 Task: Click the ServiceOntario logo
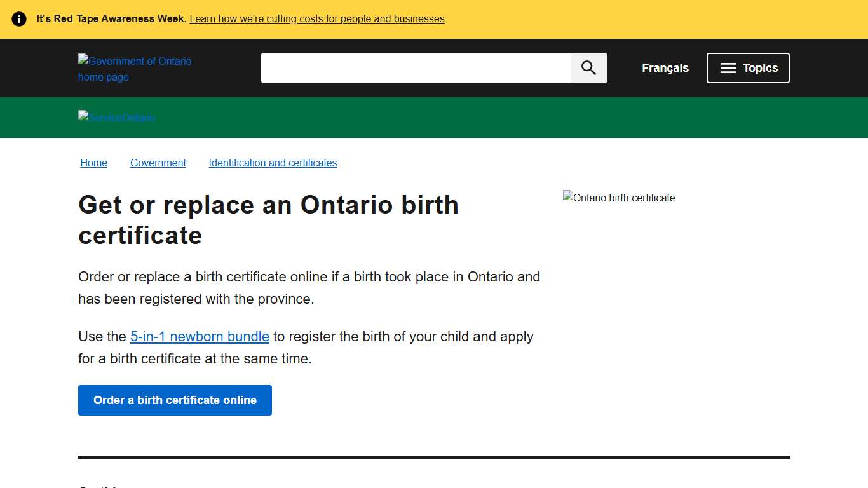pyautogui.click(x=116, y=118)
